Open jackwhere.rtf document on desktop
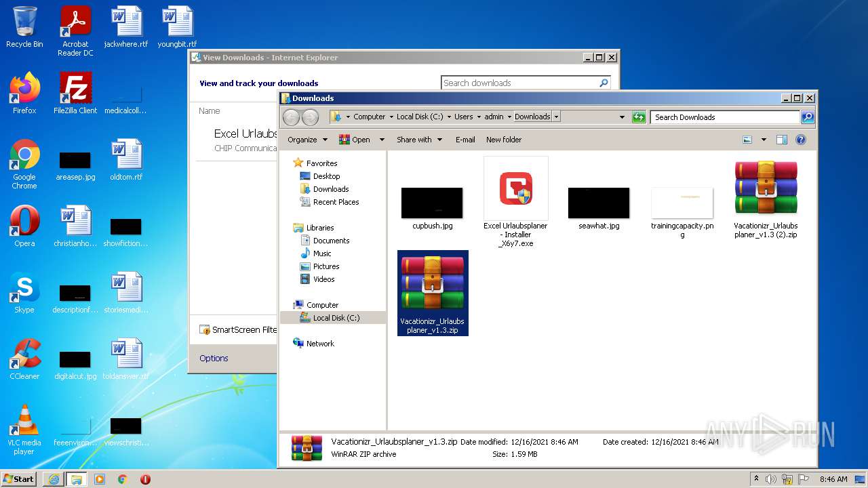The height and width of the screenshot is (488, 868). [126, 27]
